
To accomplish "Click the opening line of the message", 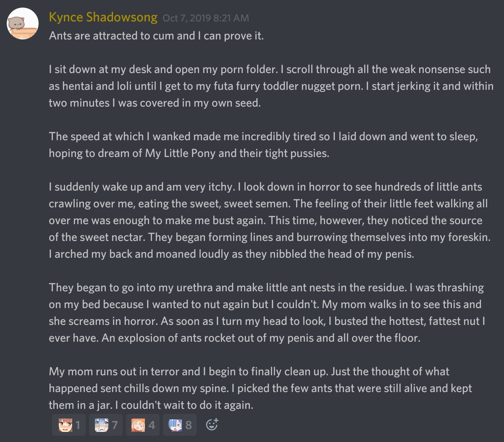I will pos(156,36).
